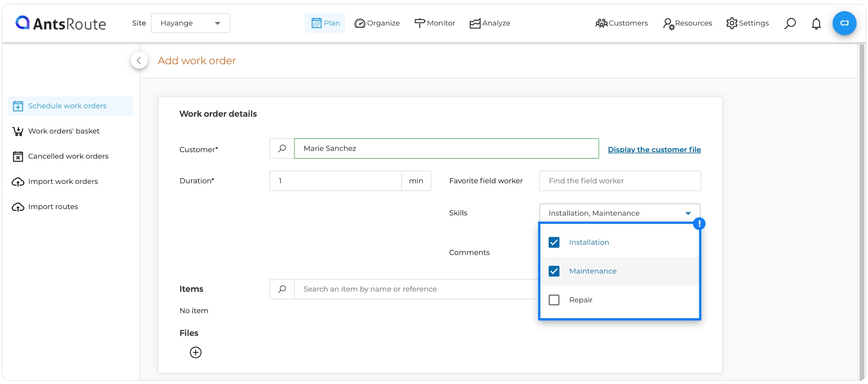Click the items search magnifier icon
Image resolution: width=868 pixels, height=384 pixels.
tap(282, 289)
